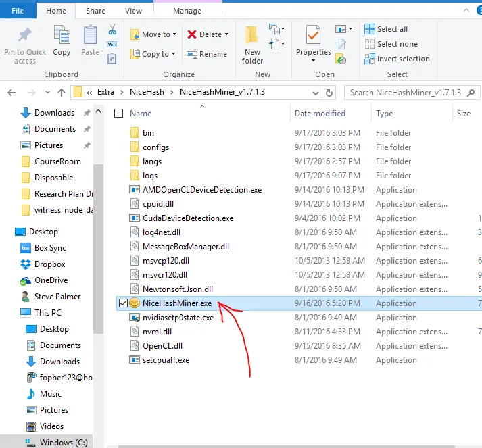Open the New item dropdown
Image resolution: width=482 pixels, height=448 pixels.
(x=277, y=29)
